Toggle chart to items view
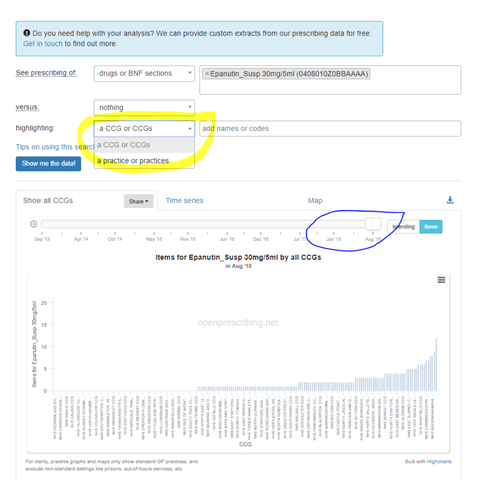Image resolution: width=477 pixels, height=500 pixels. 431,227
